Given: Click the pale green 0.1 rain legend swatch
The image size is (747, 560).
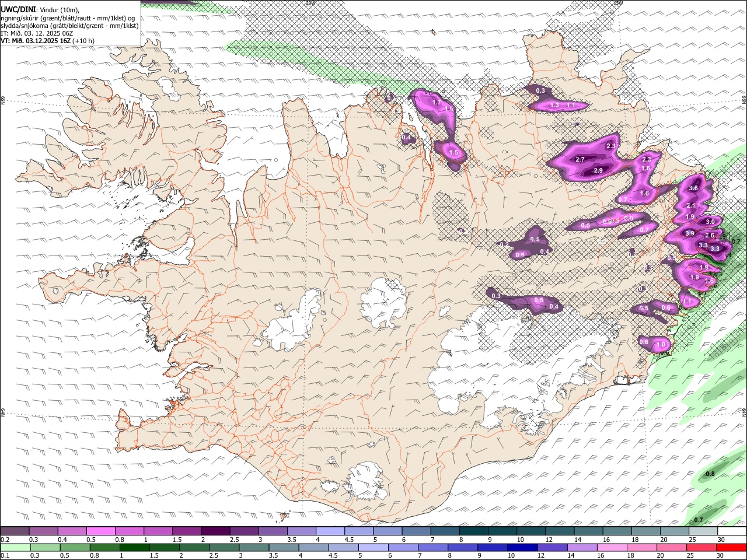Looking at the screenshot, I should click(x=15, y=548).
